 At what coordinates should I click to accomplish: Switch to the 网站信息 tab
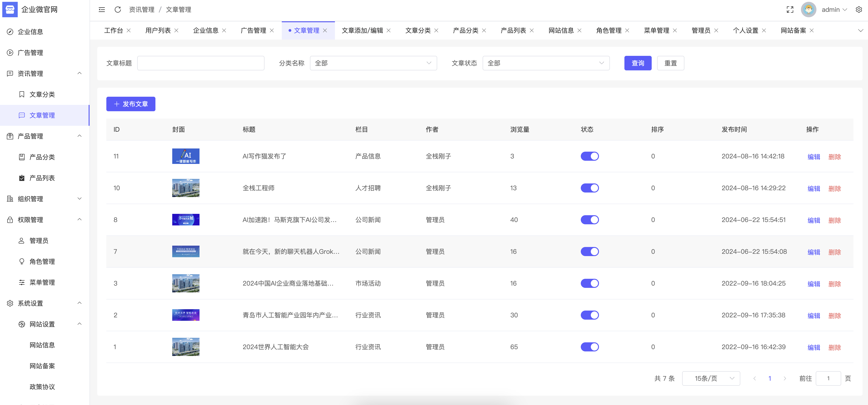coord(561,31)
